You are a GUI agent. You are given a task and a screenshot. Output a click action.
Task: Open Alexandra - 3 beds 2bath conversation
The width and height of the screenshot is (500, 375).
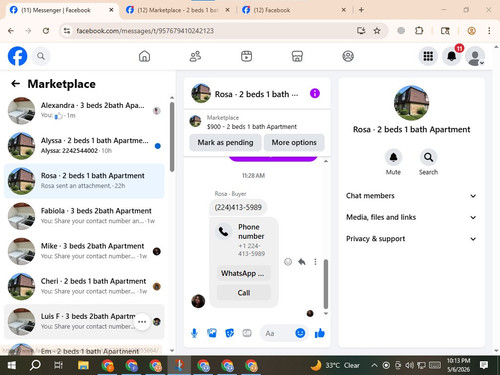coord(84,111)
